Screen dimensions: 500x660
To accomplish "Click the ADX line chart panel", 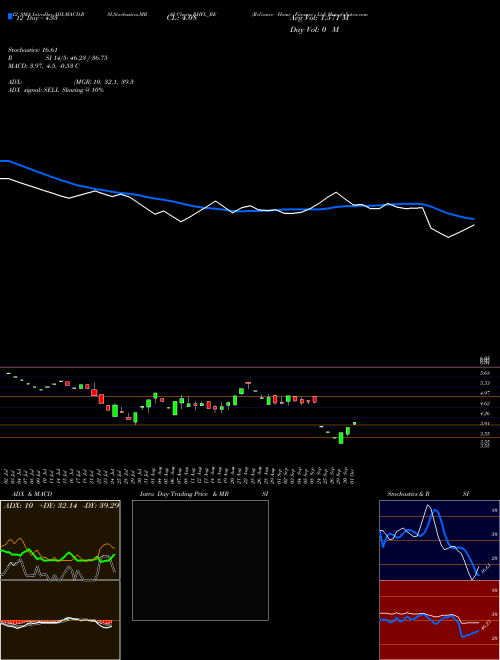I will coord(60,540).
